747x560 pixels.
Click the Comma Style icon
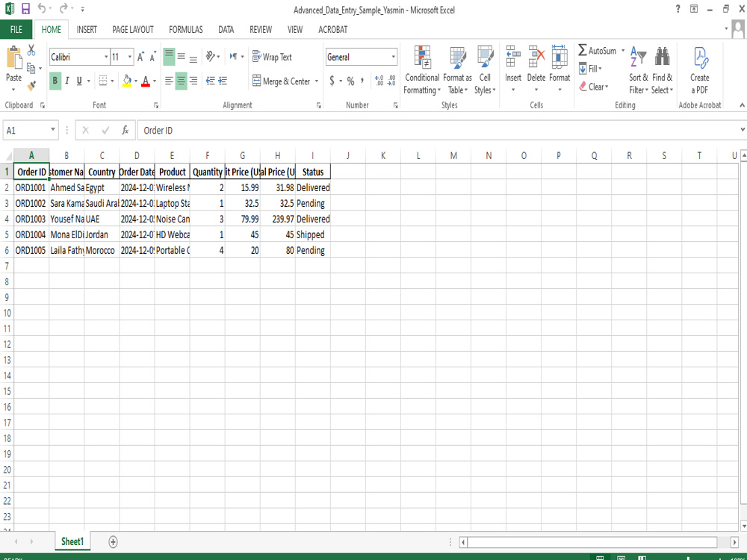point(362,81)
